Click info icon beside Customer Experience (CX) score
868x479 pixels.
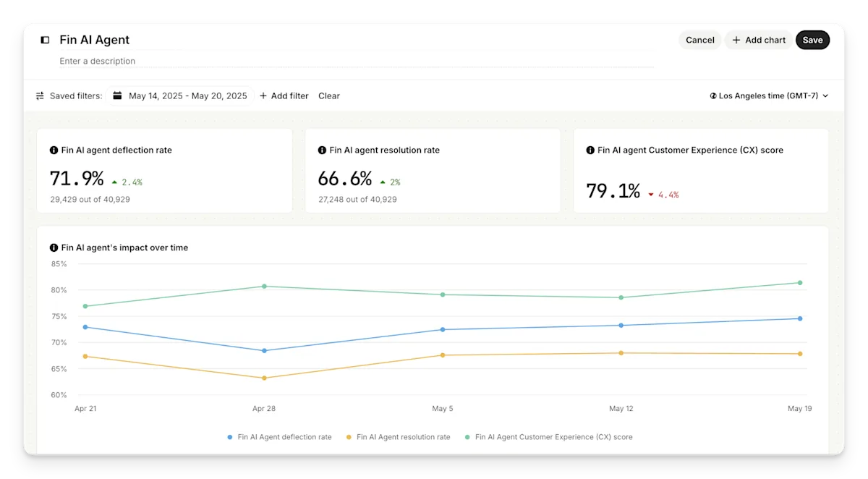590,151
